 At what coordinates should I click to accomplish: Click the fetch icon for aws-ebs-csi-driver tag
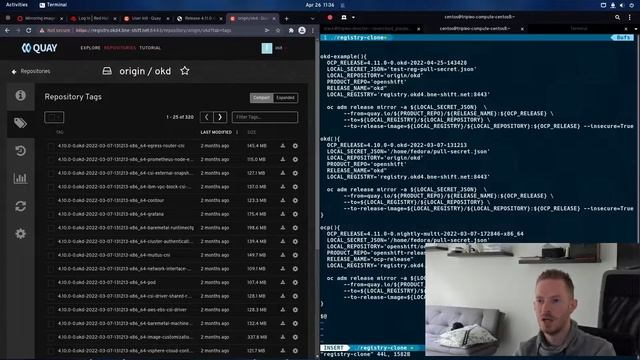click(282, 310)
